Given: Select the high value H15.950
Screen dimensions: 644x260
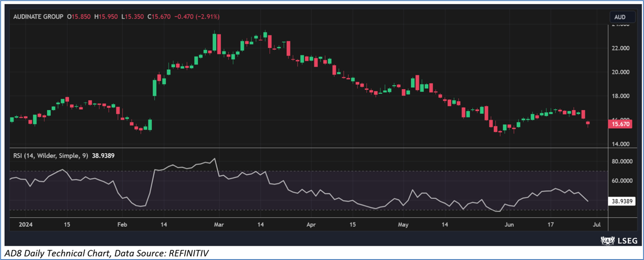Looking at the screenshot, I should [x=106, y=17].
